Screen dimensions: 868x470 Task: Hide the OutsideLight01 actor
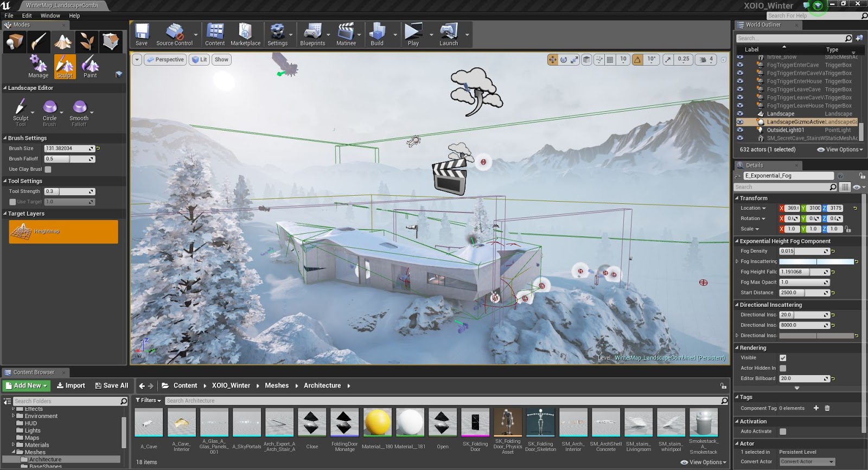[x=740, y=130]
